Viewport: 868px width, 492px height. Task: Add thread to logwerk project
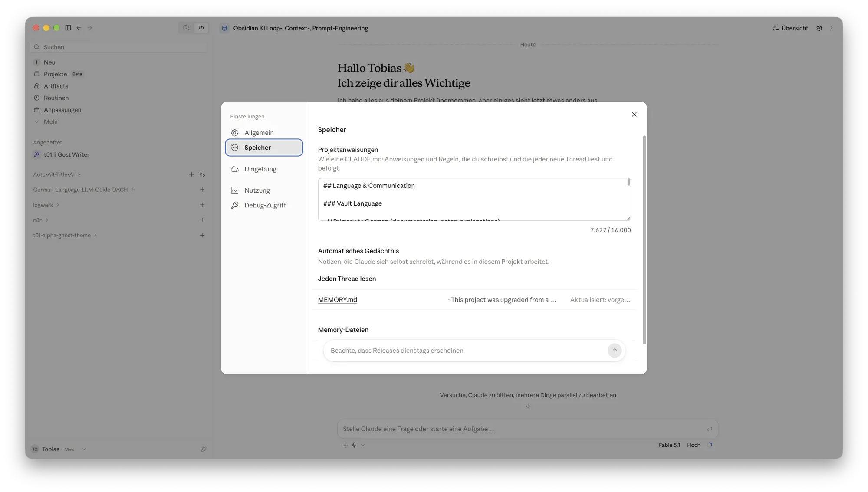click(x=202, y=205)
